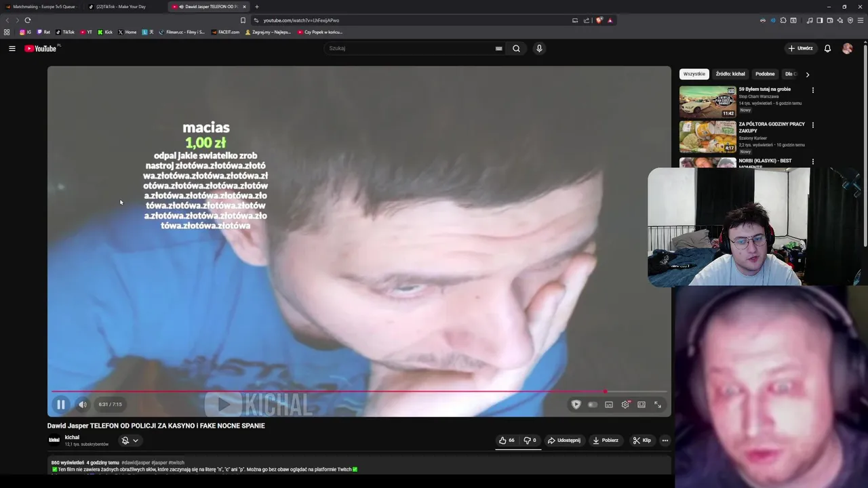Click the progress bar scrubber dot

[605, 392]
